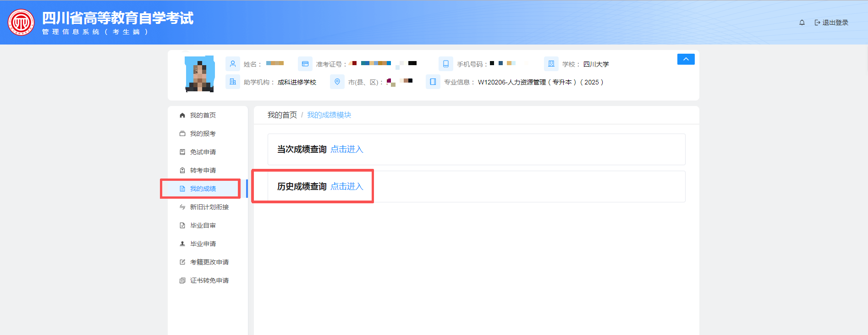Click the 四川省高等教育自学考试 title text
Viewport: 868px width, 335px height.
tap(118, 18)
